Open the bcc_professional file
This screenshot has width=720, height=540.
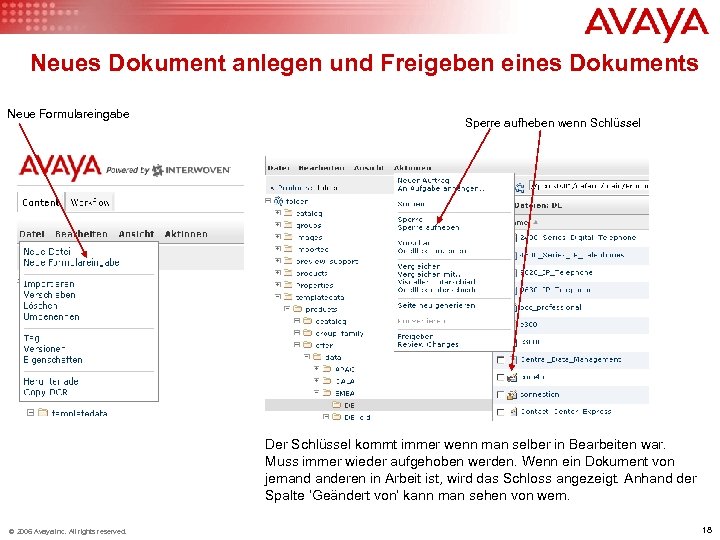pyautogui.click(x=550, y=307)
